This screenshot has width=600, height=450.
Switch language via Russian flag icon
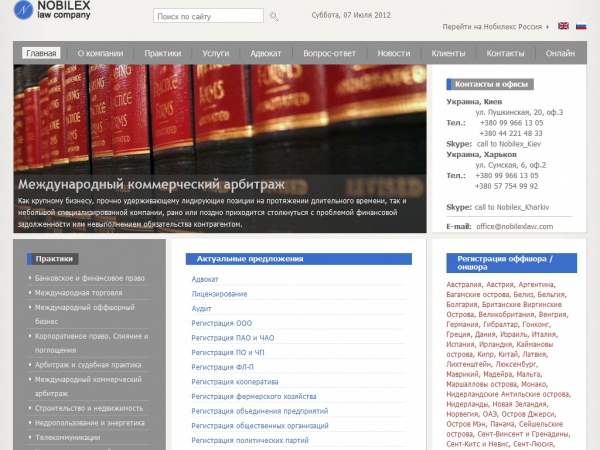[x=581, y=26]
